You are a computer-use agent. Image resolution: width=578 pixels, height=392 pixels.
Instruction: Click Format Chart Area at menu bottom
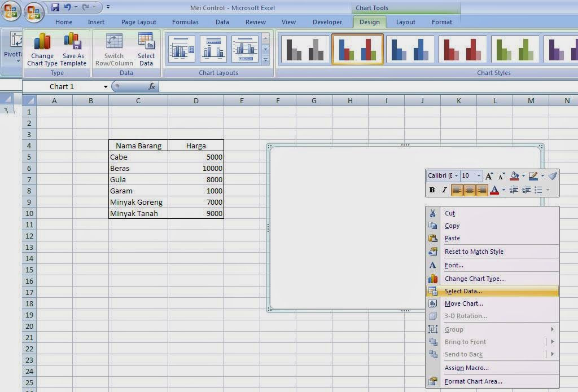(473, 381)
